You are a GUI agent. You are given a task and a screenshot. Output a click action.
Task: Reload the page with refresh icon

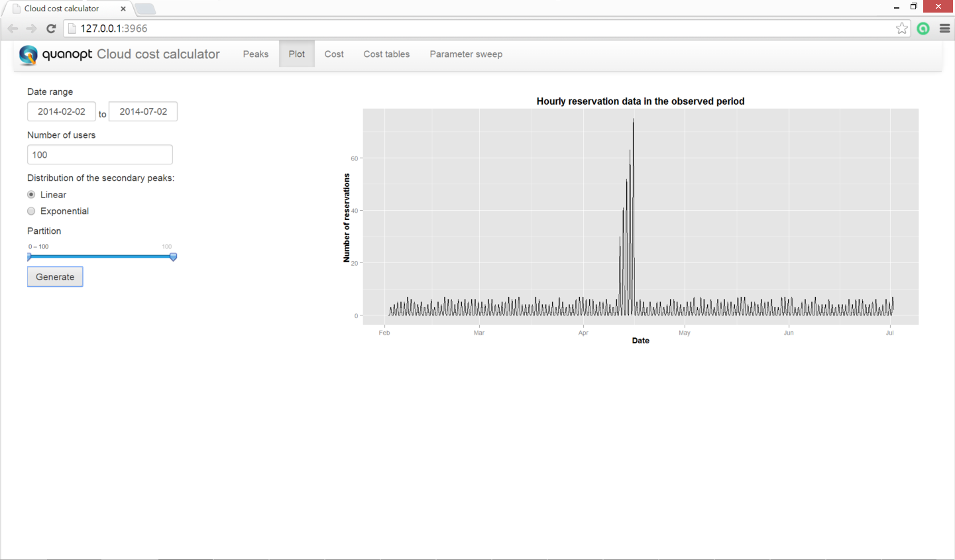(x=51, y=28)
